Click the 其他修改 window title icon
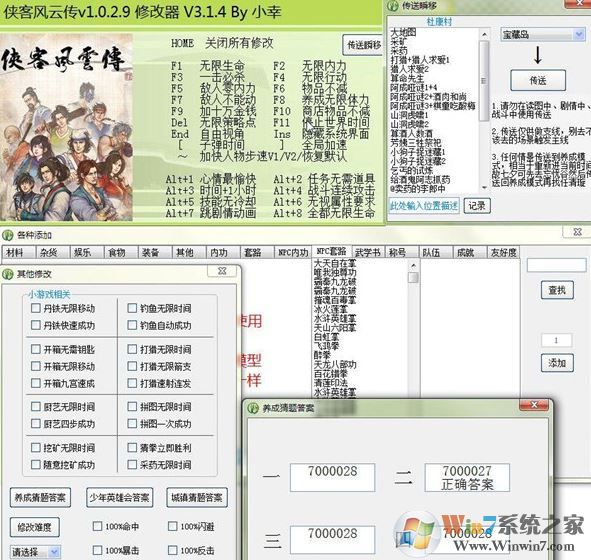The height and width of the screenshot is (560, 591). (x=7, y=274)
